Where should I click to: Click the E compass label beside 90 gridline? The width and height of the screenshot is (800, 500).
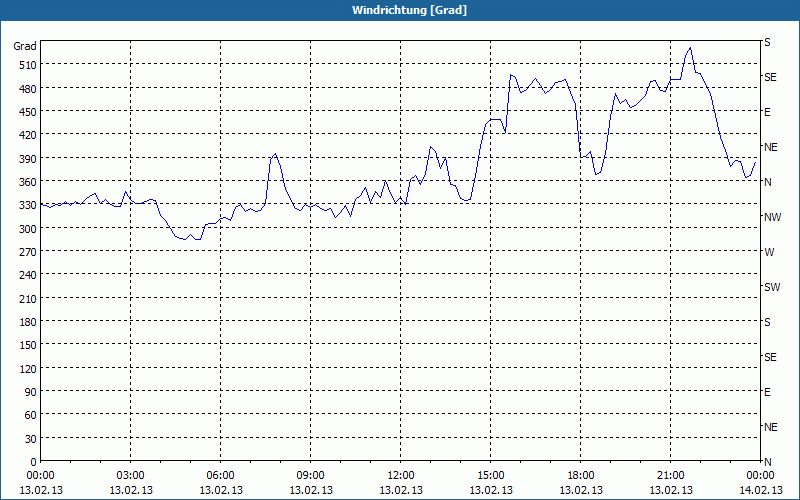767,392
